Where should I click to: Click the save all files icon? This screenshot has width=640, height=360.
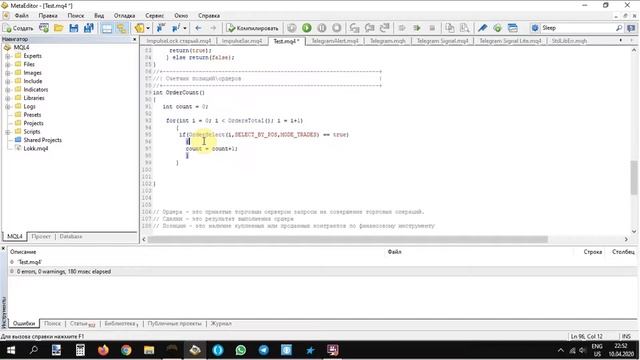click(x=89, y=28)
